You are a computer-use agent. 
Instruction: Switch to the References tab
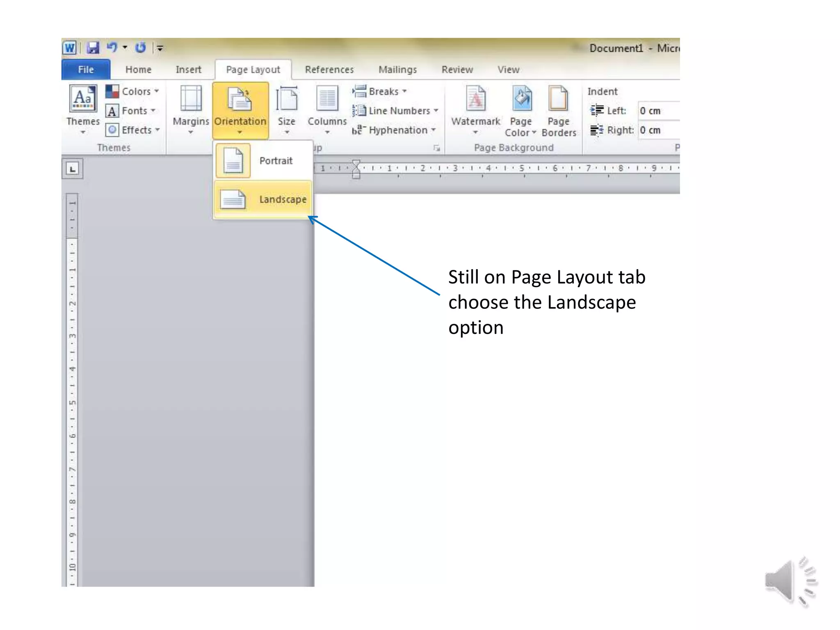329,70
